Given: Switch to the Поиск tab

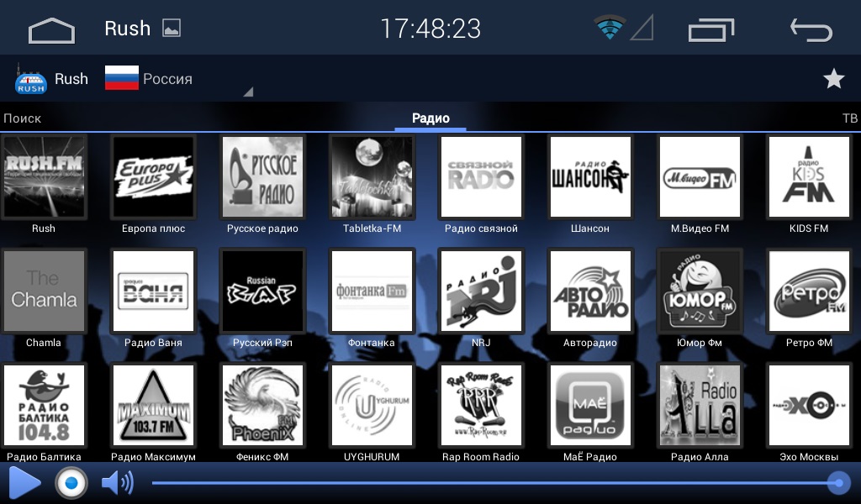Looking at the screenshot, I should (22, 118).
